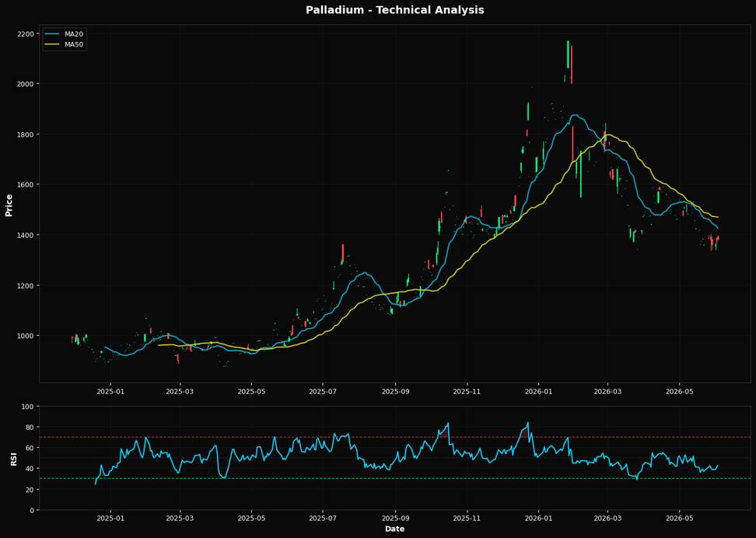The image size is (756, 538).
Task: Click the RSI 40 tick label
Action: click(x=30, y=469)
